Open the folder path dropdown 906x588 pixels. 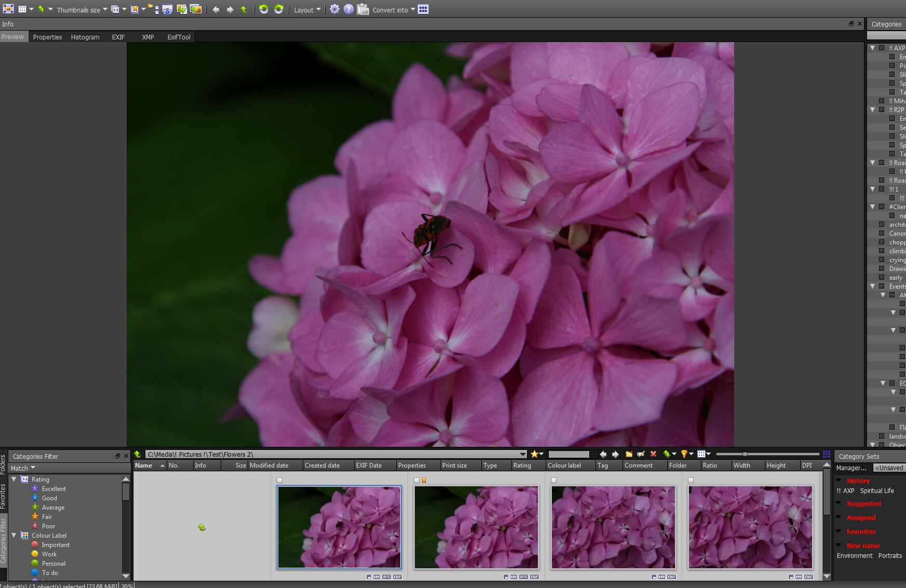pyautogui.click(x=522, y=454)
